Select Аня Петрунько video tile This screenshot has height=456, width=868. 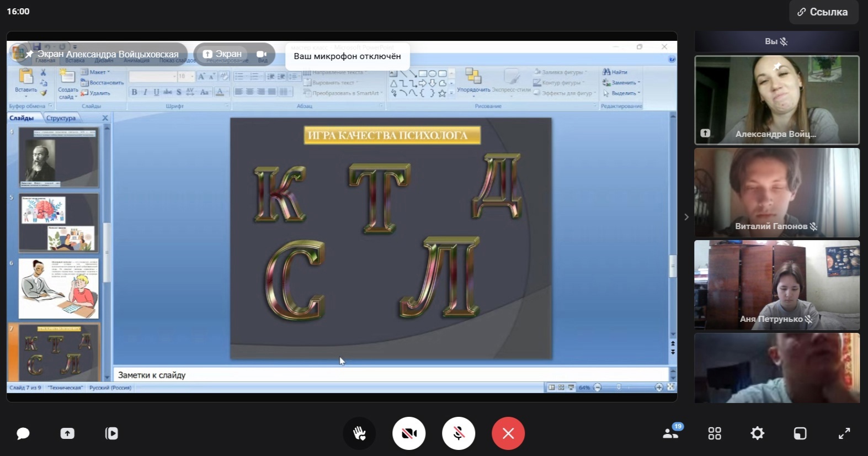pos(776,285)
